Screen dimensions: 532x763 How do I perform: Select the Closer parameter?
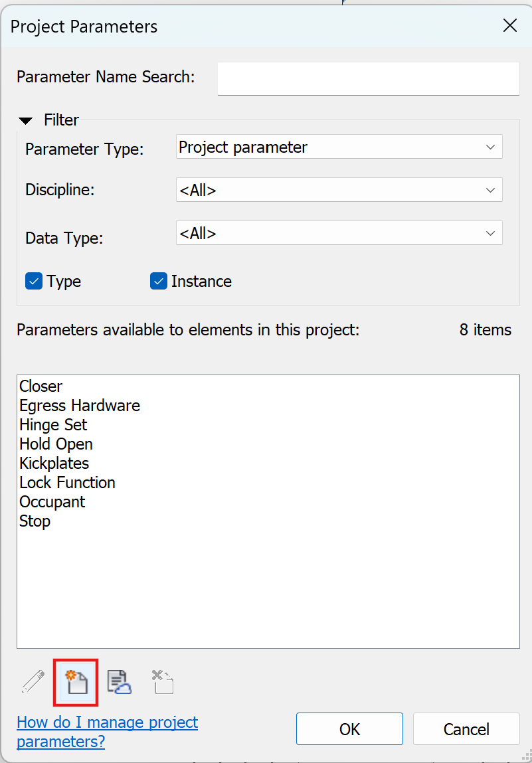(41, 386)
